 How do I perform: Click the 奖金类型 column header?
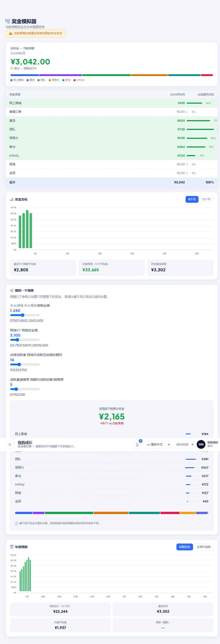(x=15, y=95)
